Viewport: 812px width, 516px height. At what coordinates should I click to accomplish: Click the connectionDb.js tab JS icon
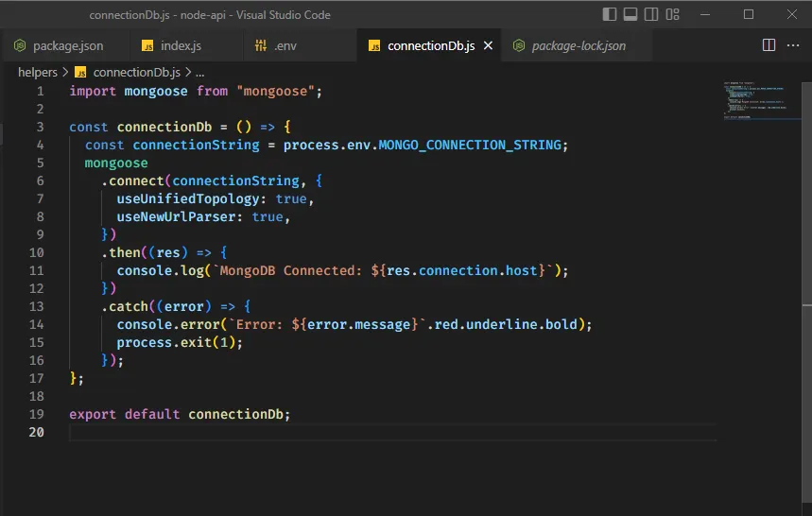pyautogui.click(x=374, y=46)
